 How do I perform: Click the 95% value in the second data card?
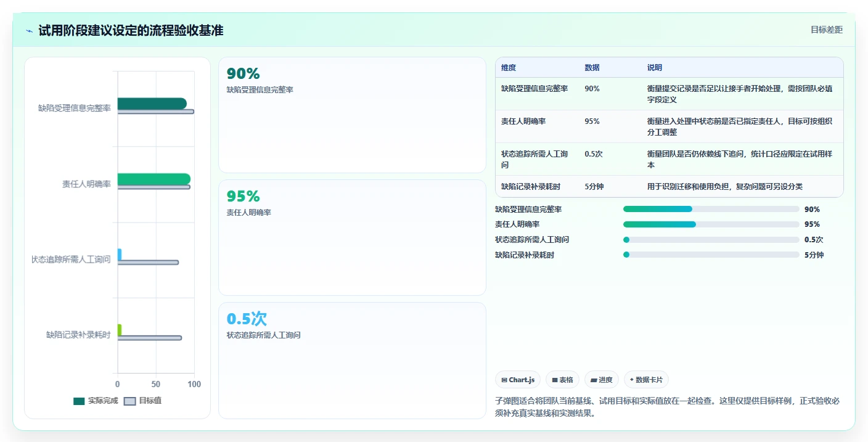[x=243, y=197]
